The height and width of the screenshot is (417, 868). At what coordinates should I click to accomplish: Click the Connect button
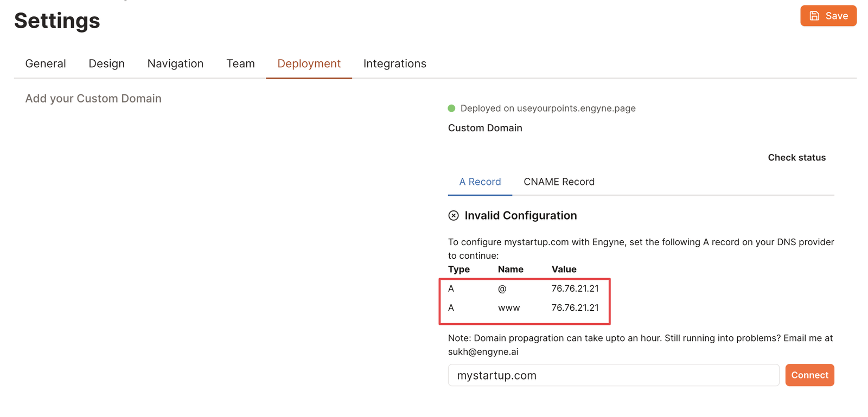[809, 375]
